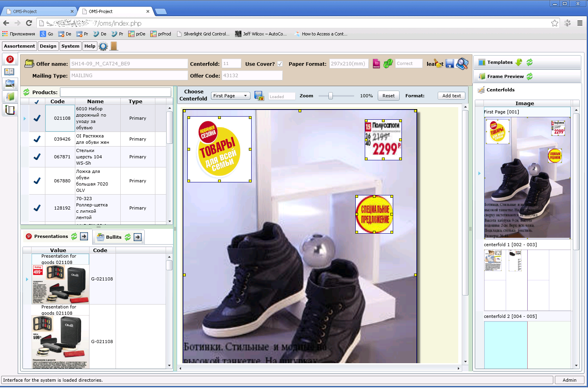This screenshot has width=588, height=388.
Task: Uncheck product 021108 checkmark
Action: pyautogui.click(x=37, y=118)
